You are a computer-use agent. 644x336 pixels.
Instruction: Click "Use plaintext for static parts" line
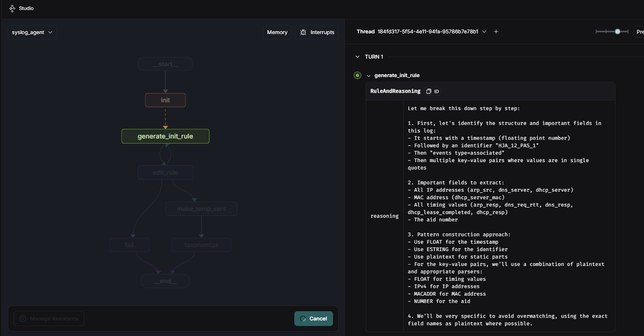458,257
